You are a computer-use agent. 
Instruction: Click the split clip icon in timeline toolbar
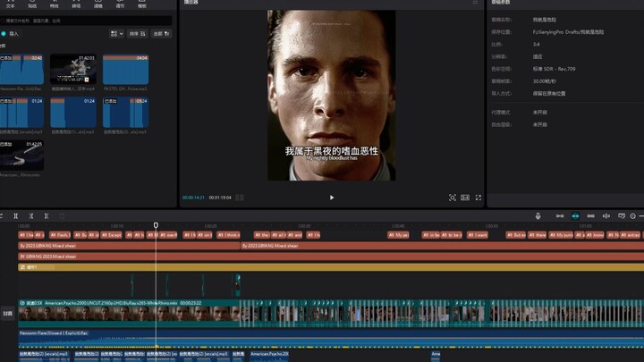coord(15,216)
